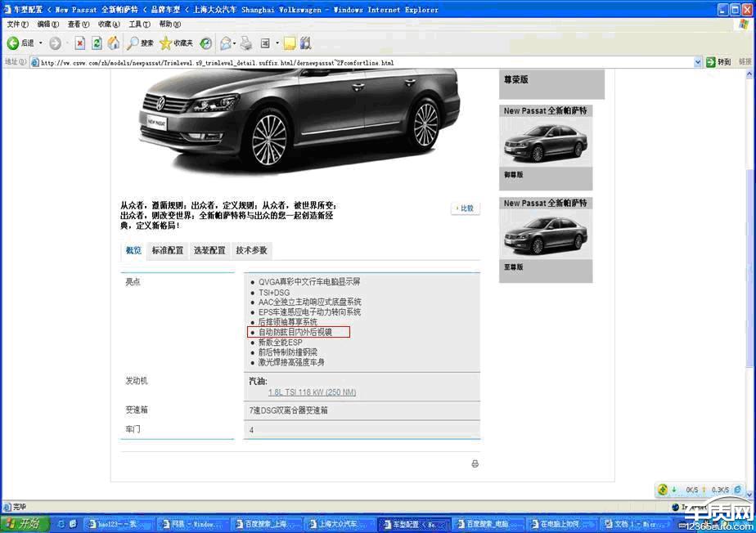The width and height of the screenshot is (756, 533).
Task: Switch to 文档1 Word taskbar window
Action: pyautogui.click(x=635, y=524)
